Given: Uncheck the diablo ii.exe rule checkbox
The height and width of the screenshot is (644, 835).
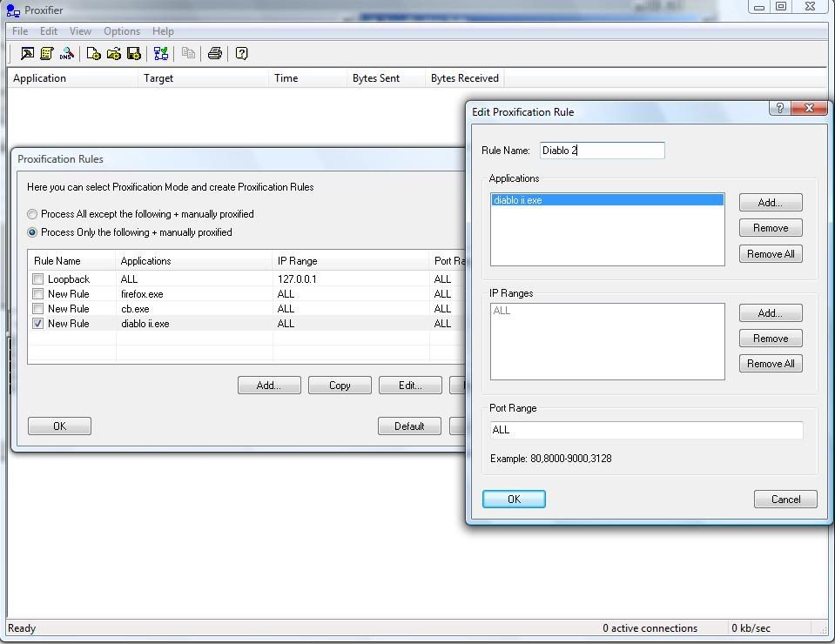Looking at the screenshot, I should click(x=37, y=324).
